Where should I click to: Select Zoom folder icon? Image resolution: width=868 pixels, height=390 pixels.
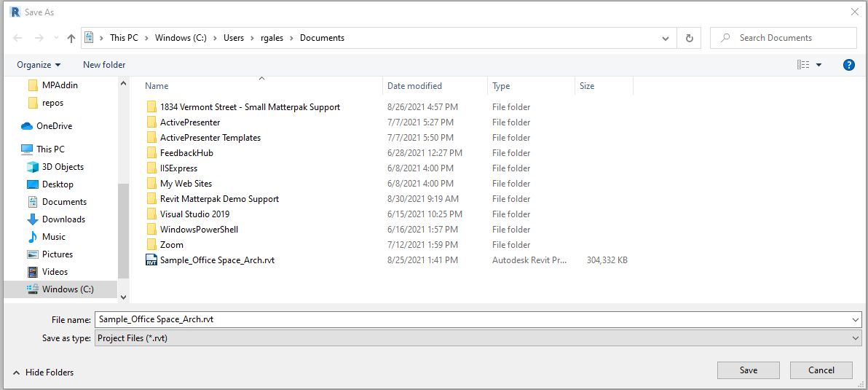(x=151, y=244)
